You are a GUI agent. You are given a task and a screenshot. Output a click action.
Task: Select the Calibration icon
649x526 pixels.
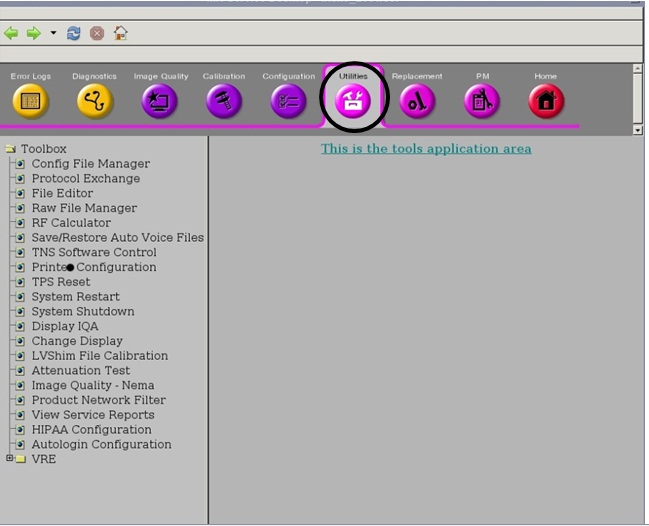(224, 100)
